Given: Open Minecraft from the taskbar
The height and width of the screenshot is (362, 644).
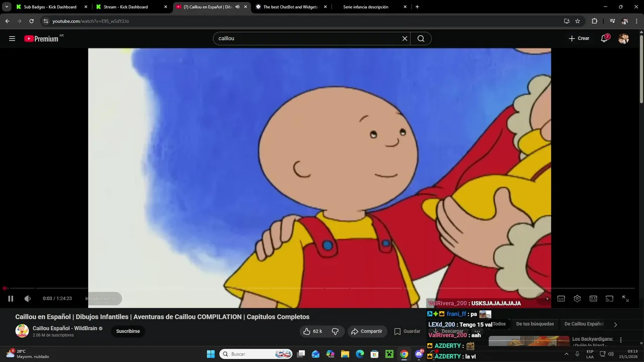Looking at the screenshot, I should point(389,354).
